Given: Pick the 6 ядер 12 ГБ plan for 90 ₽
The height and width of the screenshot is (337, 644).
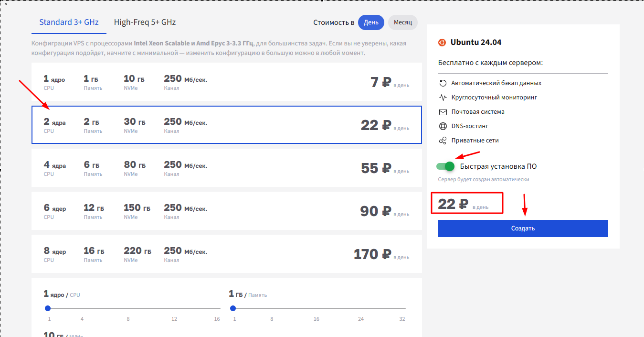Looking at the screenshot, I should click(227, 211).
